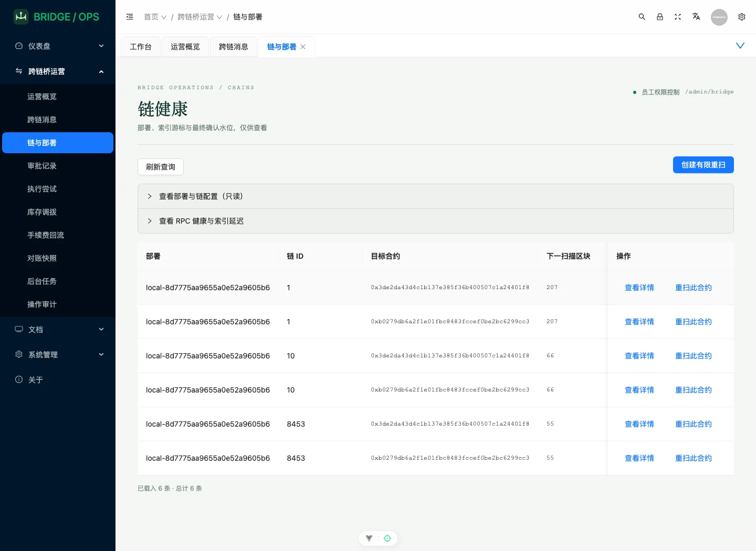Open 运营概览 in the sidebar
Screen dimensions: 756x551
click(58, 97)
